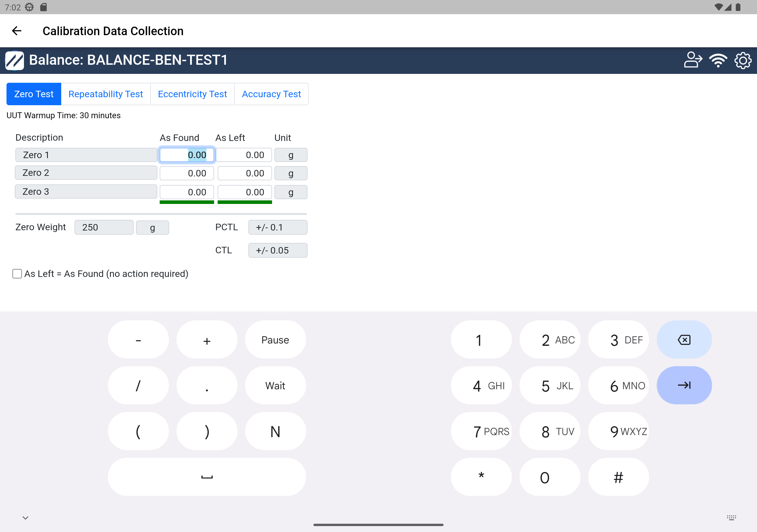Tap the 0 key
757x532 pixels.
coord(550,477)
